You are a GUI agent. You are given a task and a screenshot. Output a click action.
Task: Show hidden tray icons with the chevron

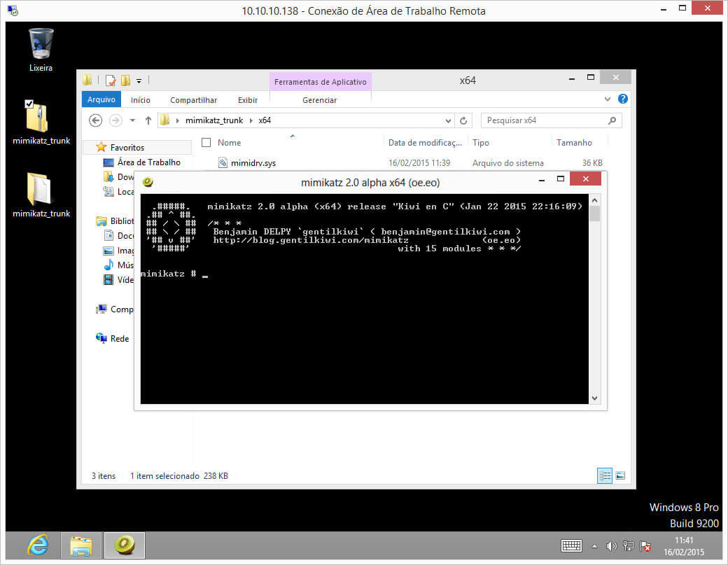click(594, 545)
